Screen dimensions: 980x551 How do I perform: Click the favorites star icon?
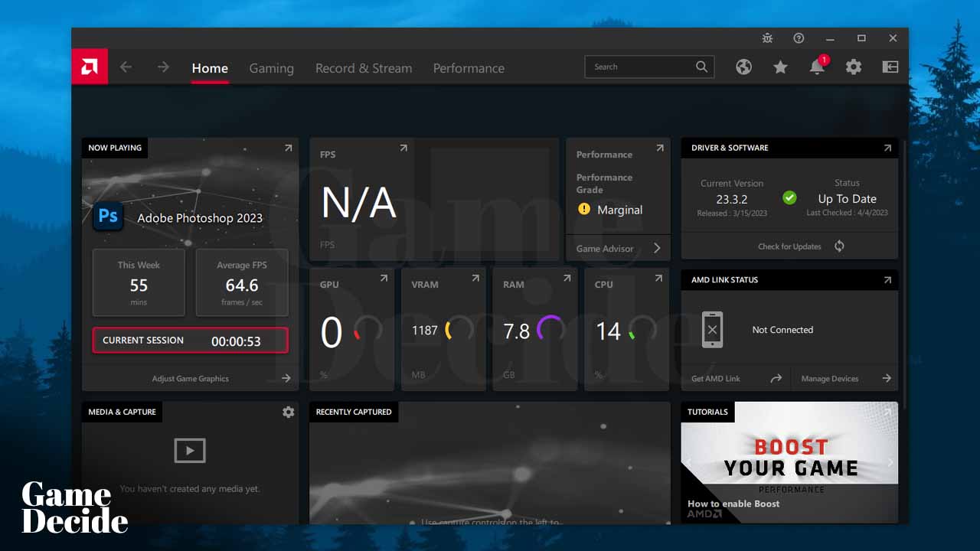[x=780, y=67]
